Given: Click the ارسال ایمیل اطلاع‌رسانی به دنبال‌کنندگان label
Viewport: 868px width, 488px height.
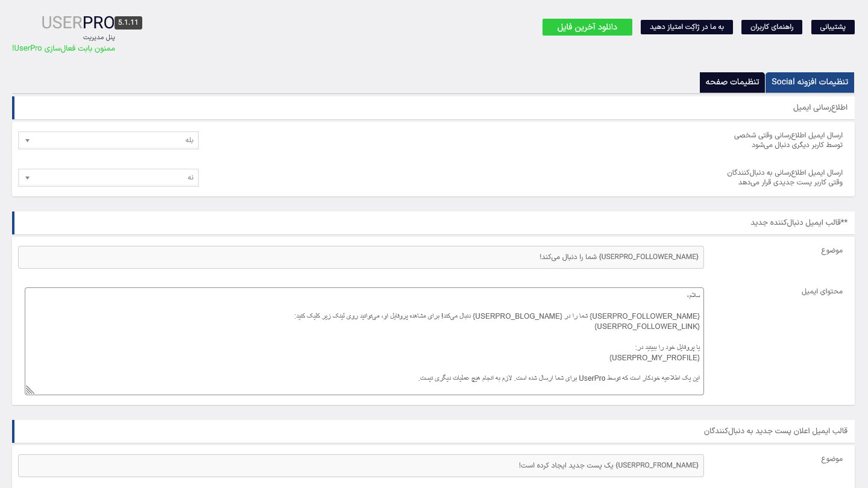Looking at the screenshot, I should (x=785, y=177).
